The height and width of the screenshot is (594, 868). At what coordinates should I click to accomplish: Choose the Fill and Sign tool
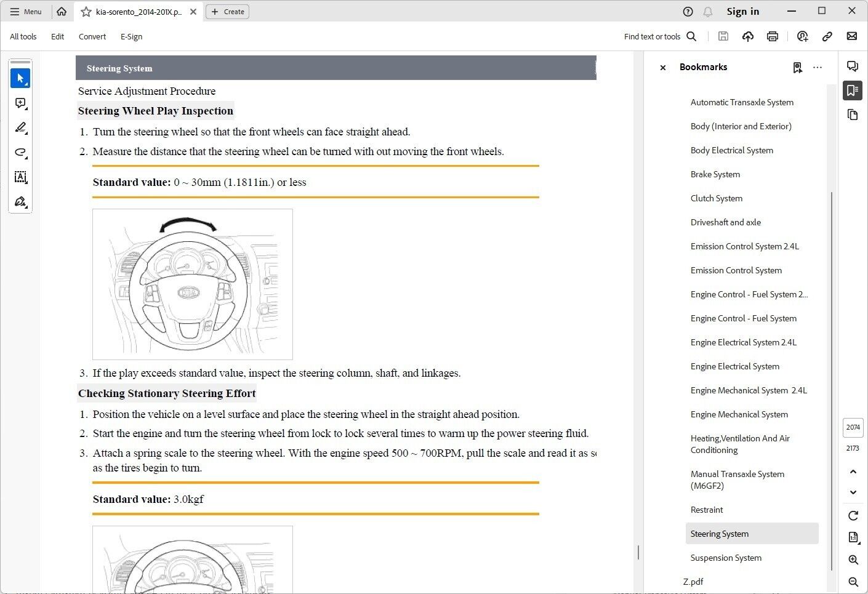tap(20, 201)
